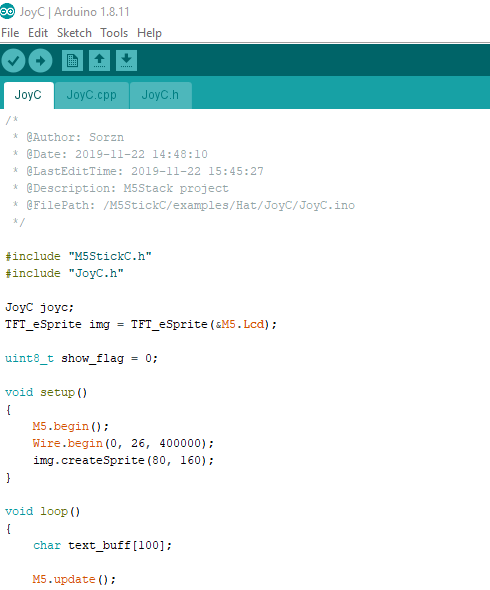
Task: Click the Arduino logo in the title bar
Action: tap(8, 11)
